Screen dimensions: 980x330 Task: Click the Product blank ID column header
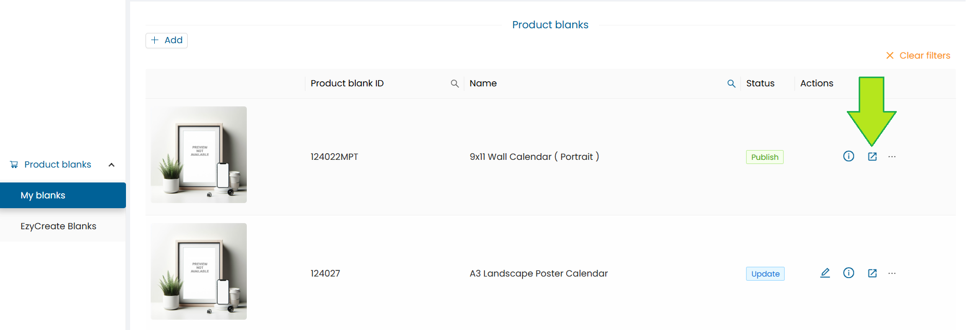pyautogui.click(x=347, y=83)
